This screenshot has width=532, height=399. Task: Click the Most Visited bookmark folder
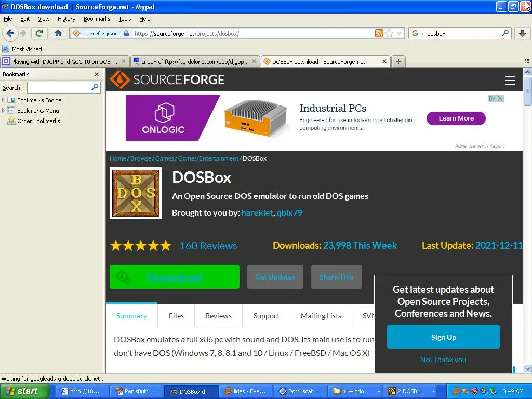[22, 49]
